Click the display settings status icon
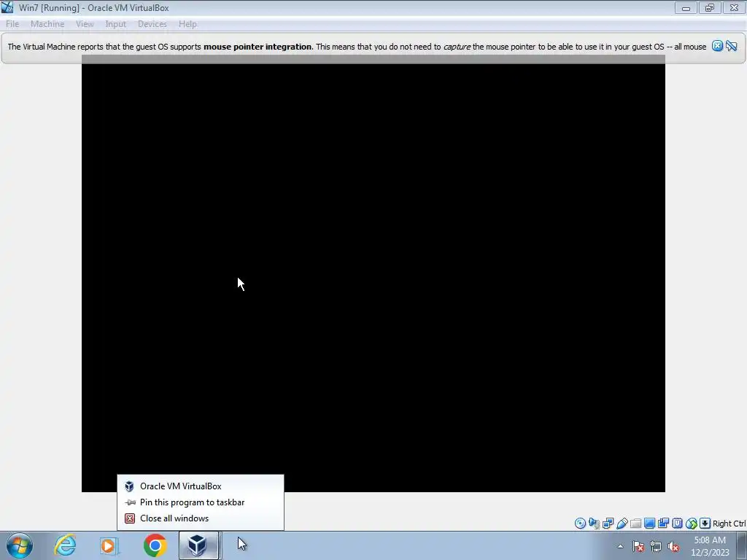 point(649,524)
